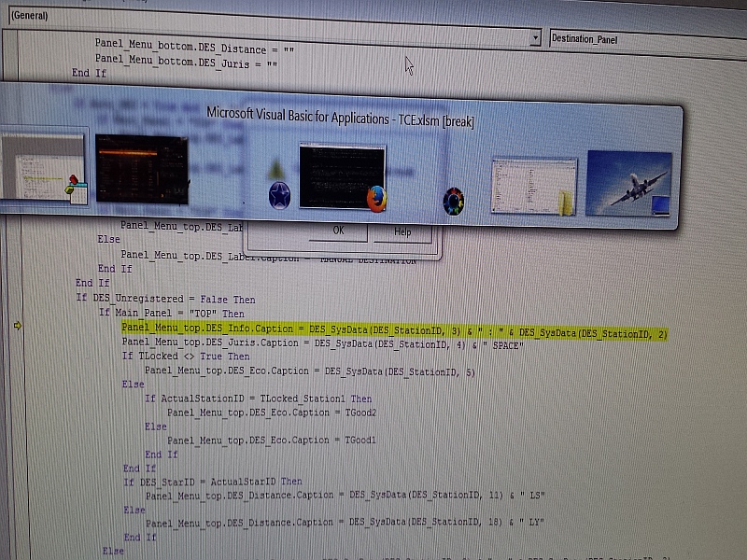Screen dimensions: 747x560
Task: Click the Help button in the dialog
Action: [x=402, y=232]
